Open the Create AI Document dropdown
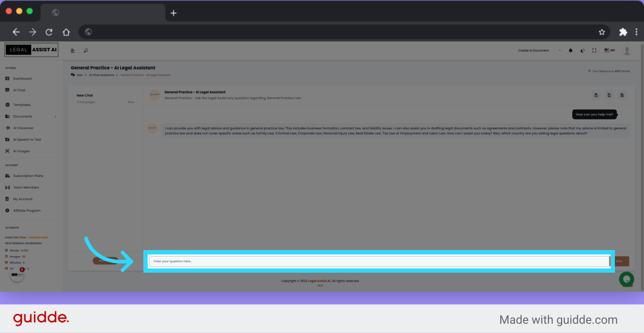 (533, 51)
